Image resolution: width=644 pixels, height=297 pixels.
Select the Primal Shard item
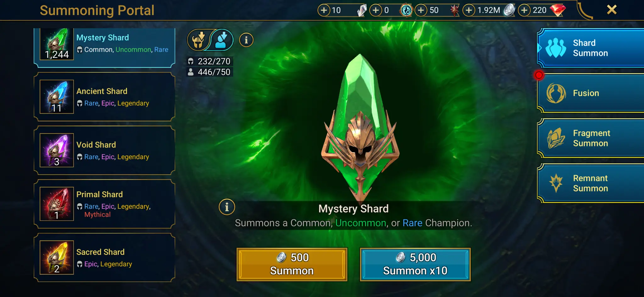(104, 204)
